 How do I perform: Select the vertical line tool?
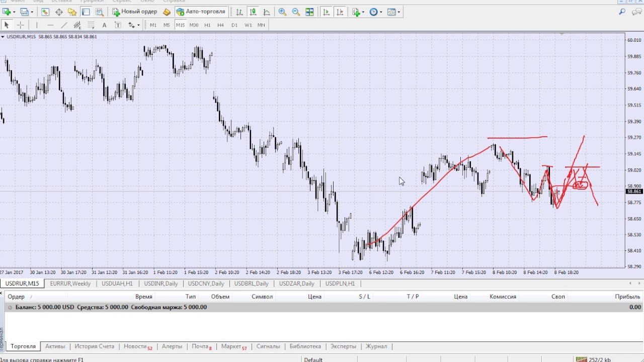coord(37,25)
